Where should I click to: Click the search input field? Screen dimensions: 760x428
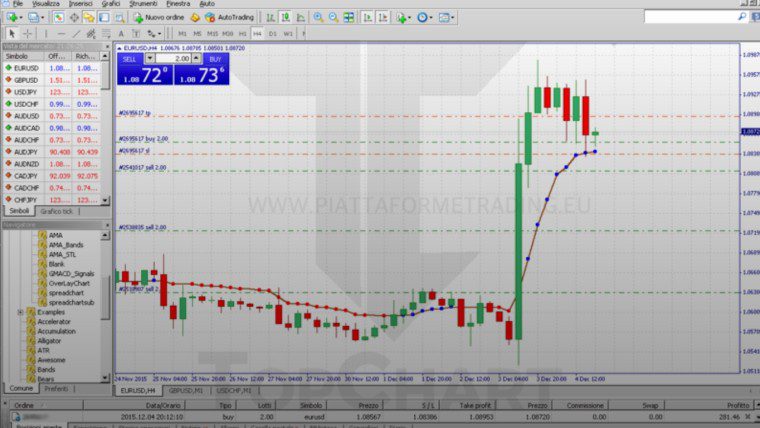tap(691, 17)
